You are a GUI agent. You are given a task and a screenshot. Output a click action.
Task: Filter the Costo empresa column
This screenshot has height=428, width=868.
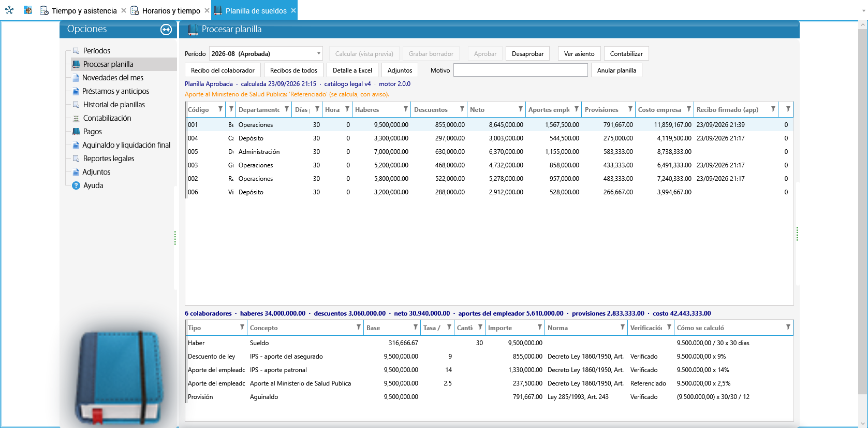point(689,109)
